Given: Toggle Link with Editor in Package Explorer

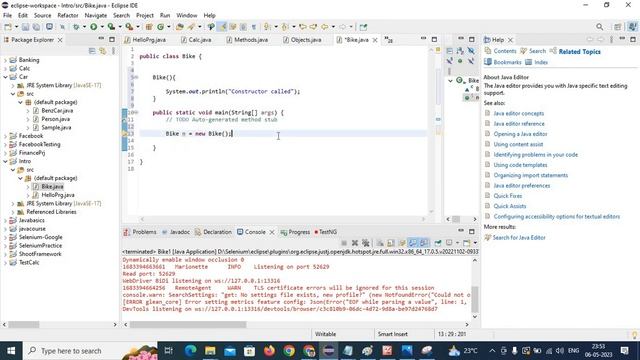Looking at the screenshot, I should pyautogui.click(x=102, y=51).
